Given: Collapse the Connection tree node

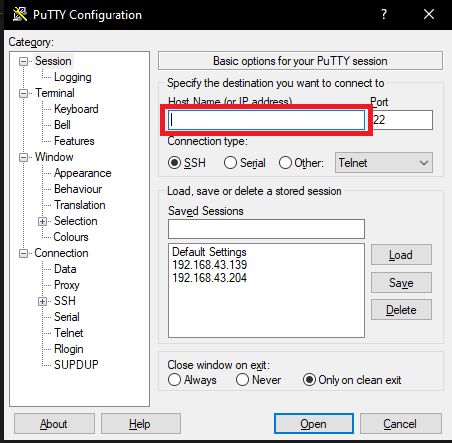Looking at the screenshot, I should point(23,253).
